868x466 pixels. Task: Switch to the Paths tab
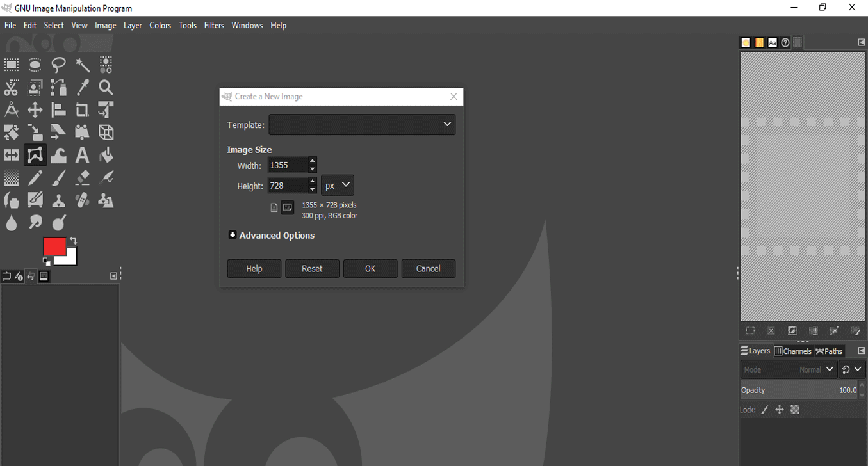pos(829,351)
